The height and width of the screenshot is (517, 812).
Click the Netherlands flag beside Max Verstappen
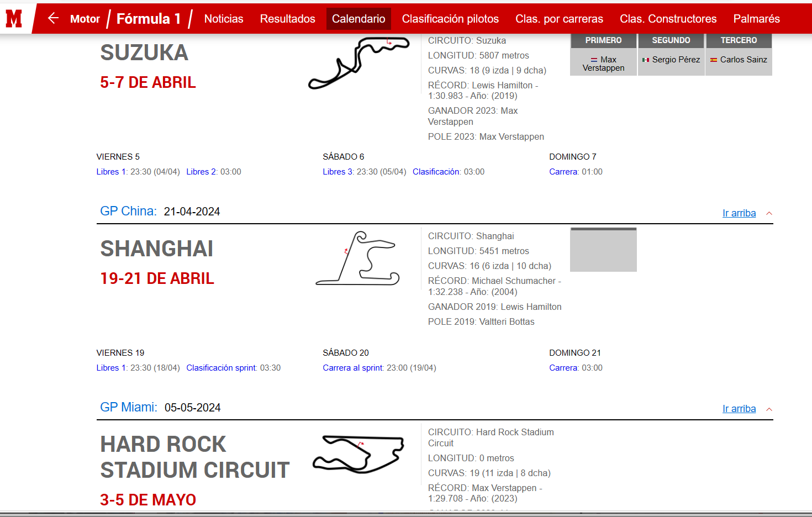pos(594,60)
